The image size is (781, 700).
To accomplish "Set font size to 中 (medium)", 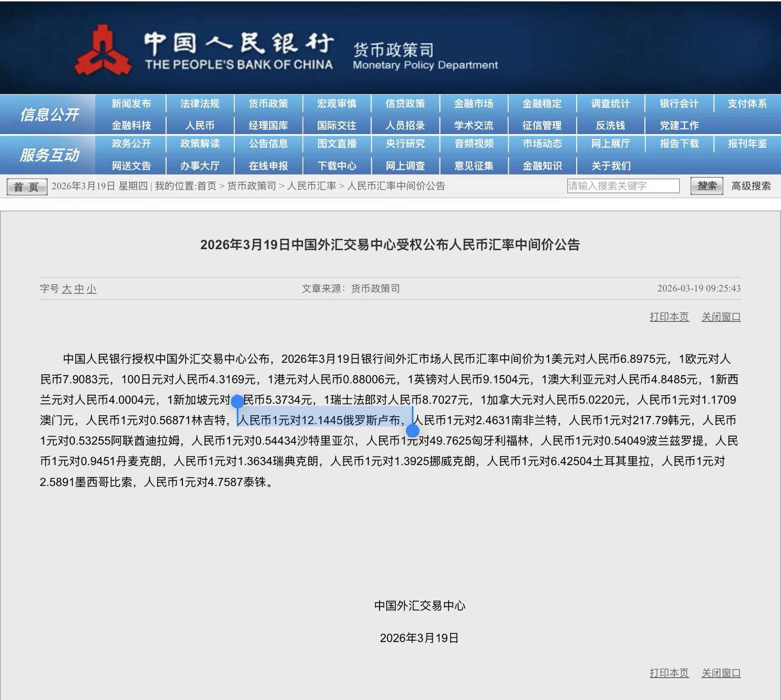I will 79,289.
